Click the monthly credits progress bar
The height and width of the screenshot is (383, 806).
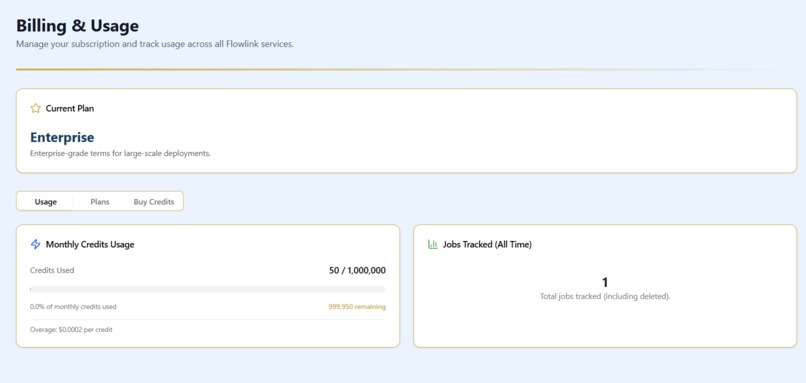click(x=208, y=289)
